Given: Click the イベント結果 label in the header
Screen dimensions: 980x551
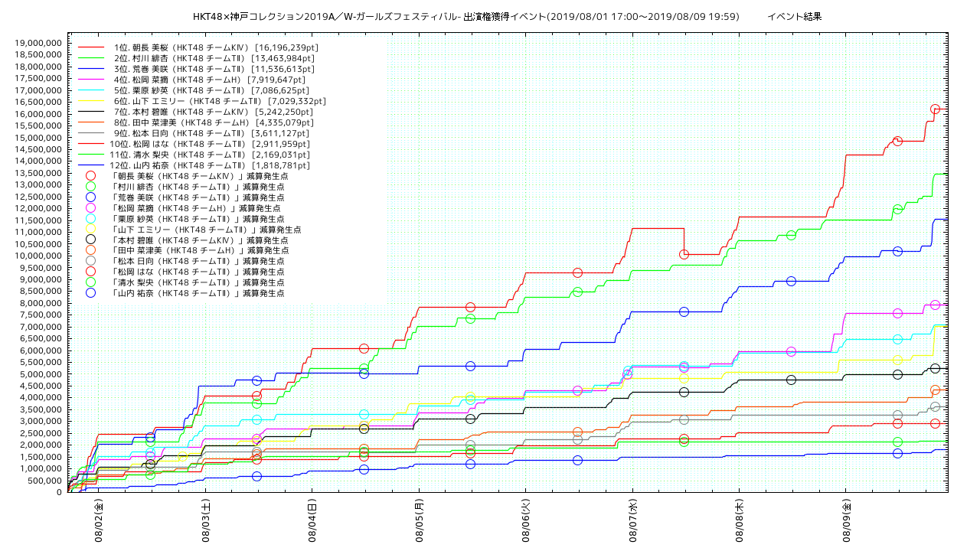Looking at the screenshot, I should tap(794, 16).
